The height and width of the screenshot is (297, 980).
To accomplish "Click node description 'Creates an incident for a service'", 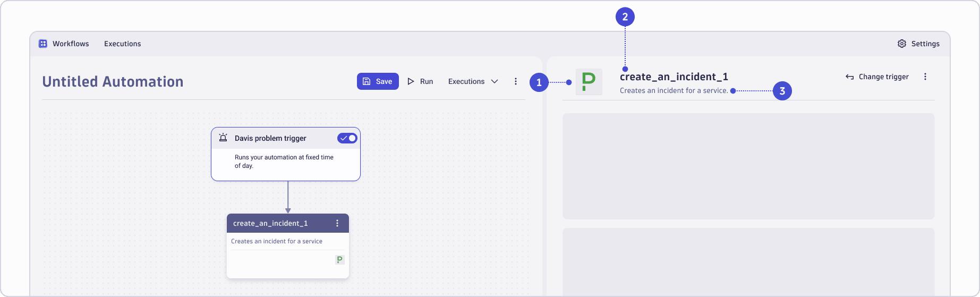I will coord(277,241).
